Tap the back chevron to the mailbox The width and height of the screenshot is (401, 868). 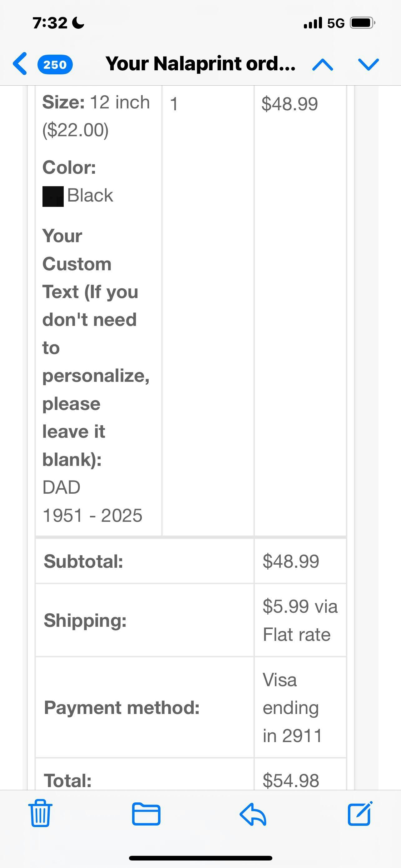click(x=20, y=64)
